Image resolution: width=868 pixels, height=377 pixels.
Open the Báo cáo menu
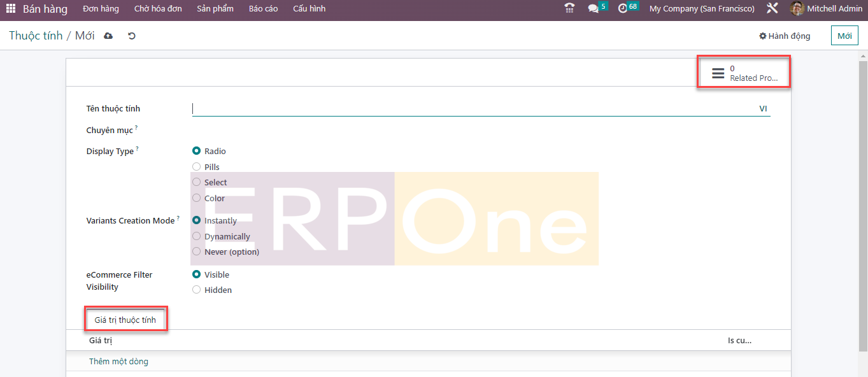[x=263, y=9]
